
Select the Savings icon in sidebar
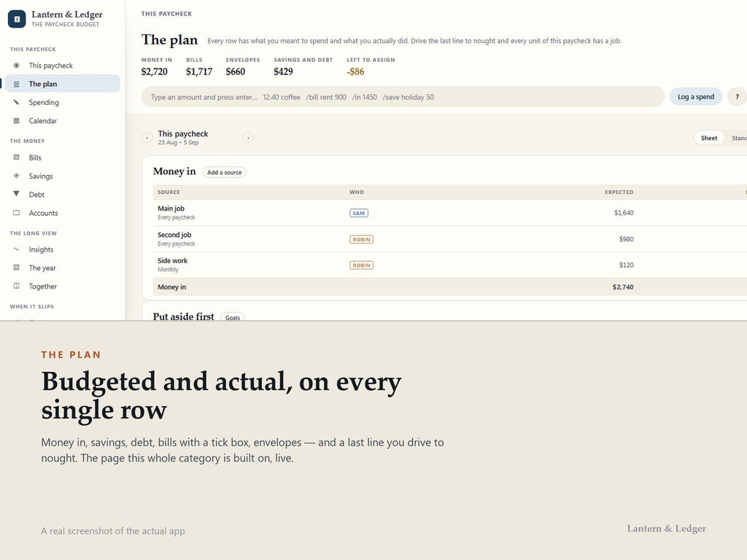[x=16, y=176]
